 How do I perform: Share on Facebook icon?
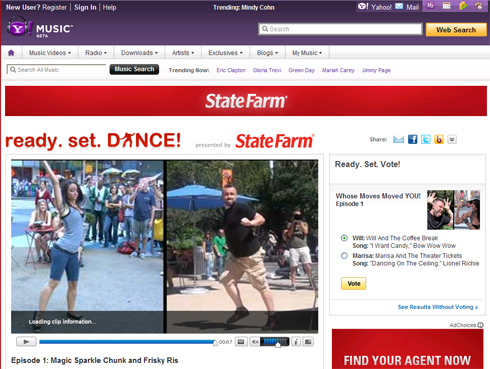412,139
